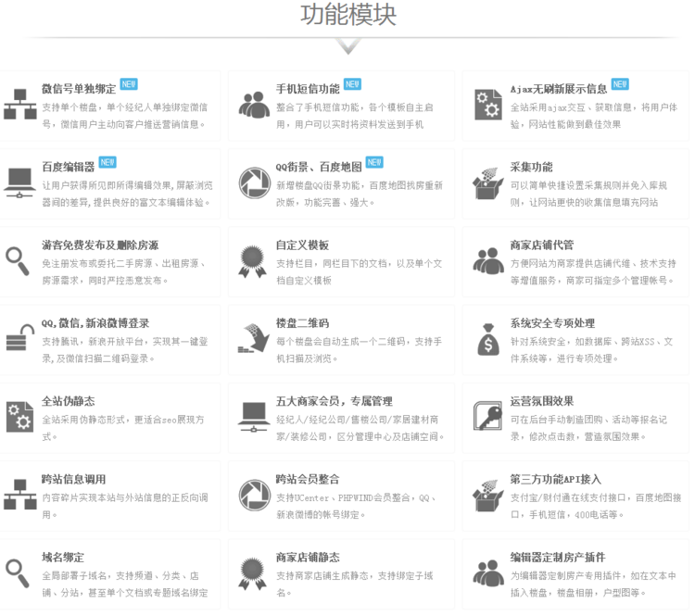Click description starting 内容碎片实现本站与外站
Image resolution: width=695 pixels, height=616 pixels.
(124, 506)
